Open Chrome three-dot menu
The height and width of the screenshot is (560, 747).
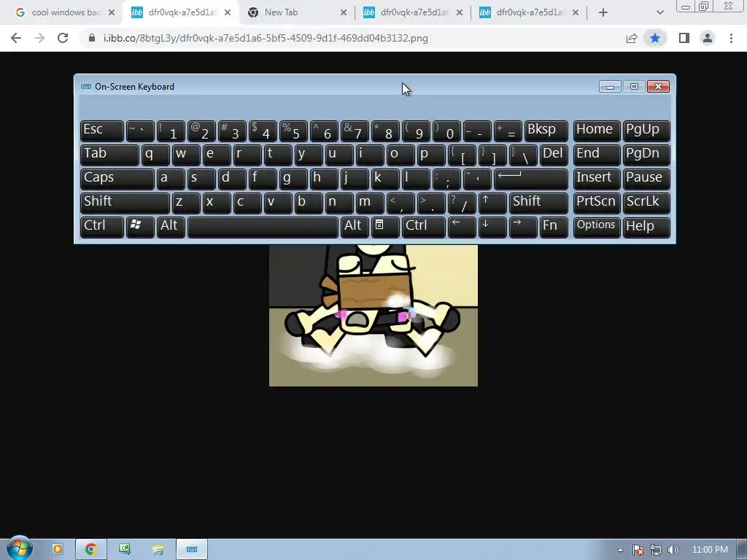point(731,38)
